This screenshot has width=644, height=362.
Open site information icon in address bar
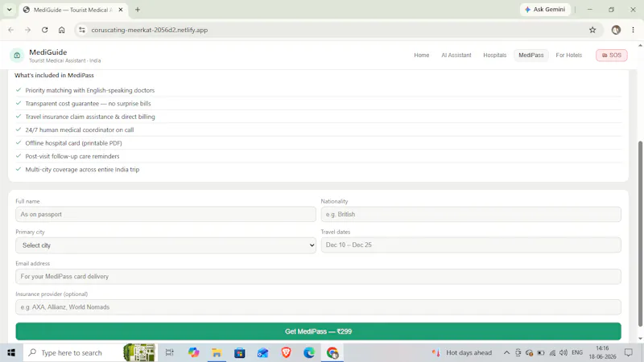coord(82,30)
